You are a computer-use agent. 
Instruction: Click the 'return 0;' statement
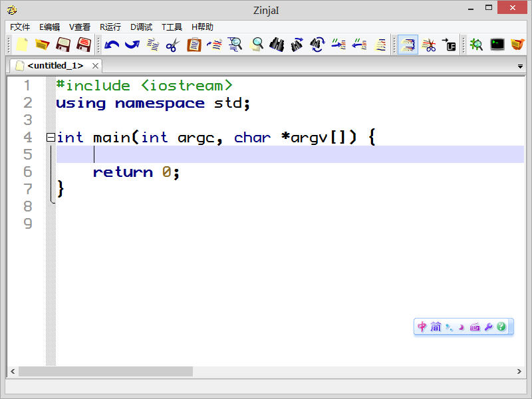point(136,172)
